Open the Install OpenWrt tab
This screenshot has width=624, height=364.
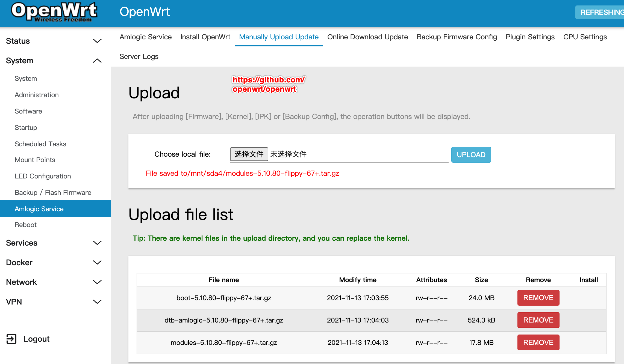(205, 37)
